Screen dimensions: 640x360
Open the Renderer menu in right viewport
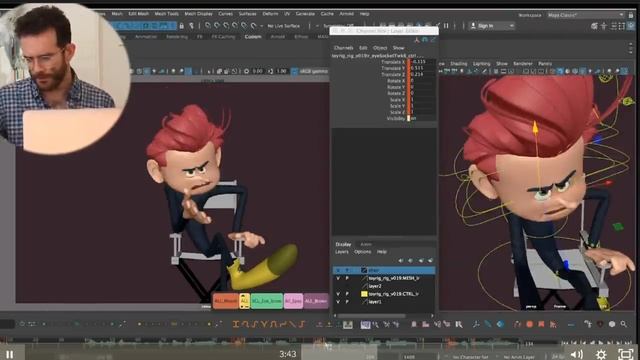pos(522,64)
